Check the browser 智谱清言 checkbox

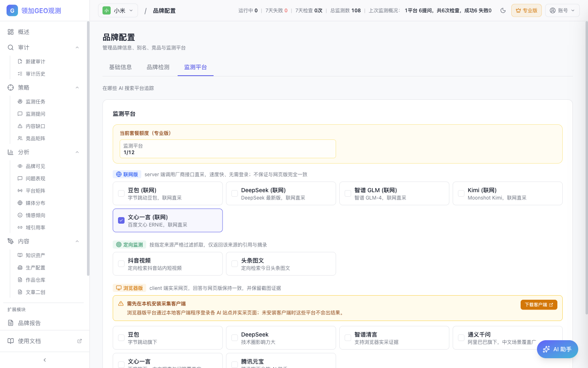pos(348,338)
